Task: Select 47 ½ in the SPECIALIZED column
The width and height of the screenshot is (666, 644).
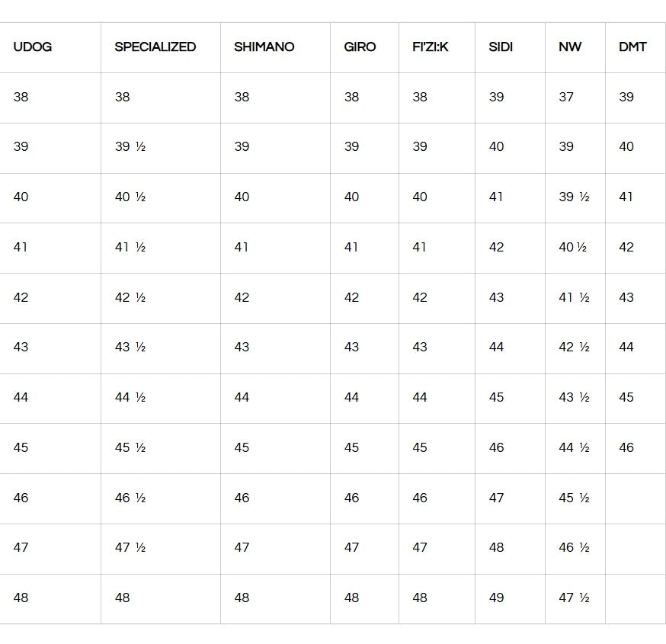Action: pyautogui.click(x=130, y=548)
